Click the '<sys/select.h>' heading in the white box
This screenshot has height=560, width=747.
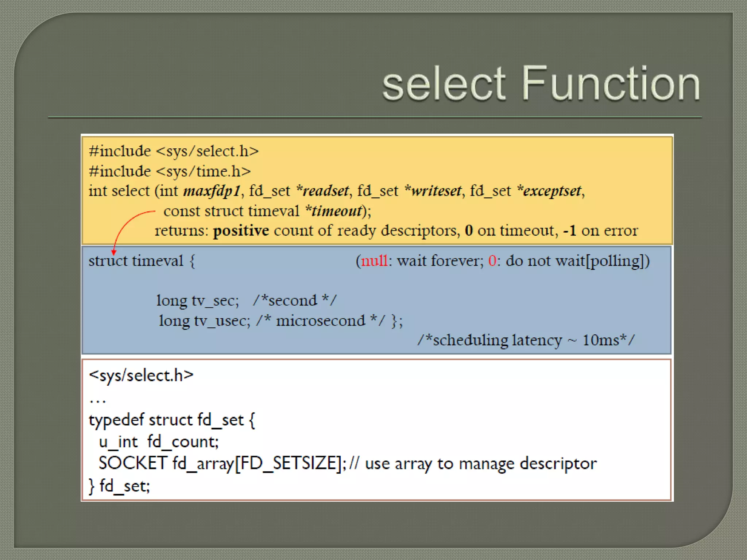[x=141, y=376]
